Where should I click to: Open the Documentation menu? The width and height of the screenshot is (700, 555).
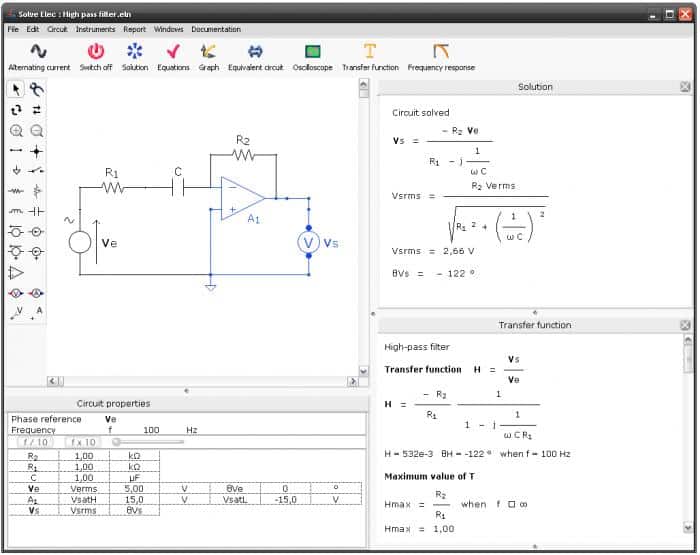(x=216, y=29)
